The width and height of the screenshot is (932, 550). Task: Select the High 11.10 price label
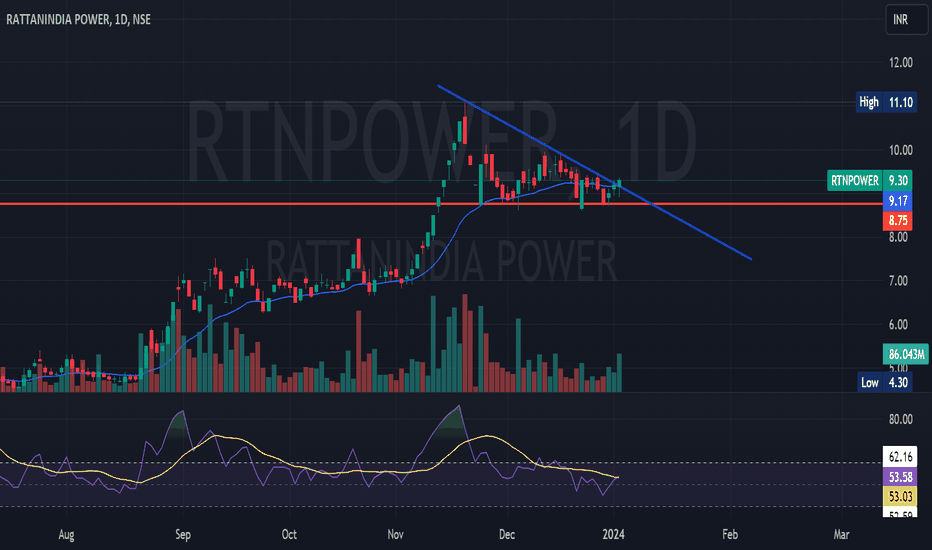[x=886, y=102]
